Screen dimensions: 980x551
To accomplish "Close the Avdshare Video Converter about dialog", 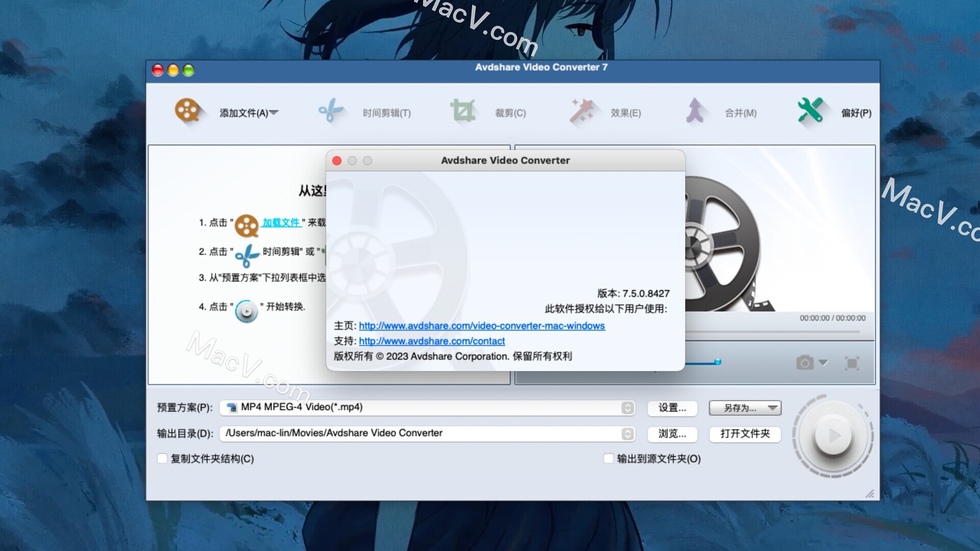I will [337, 161].
